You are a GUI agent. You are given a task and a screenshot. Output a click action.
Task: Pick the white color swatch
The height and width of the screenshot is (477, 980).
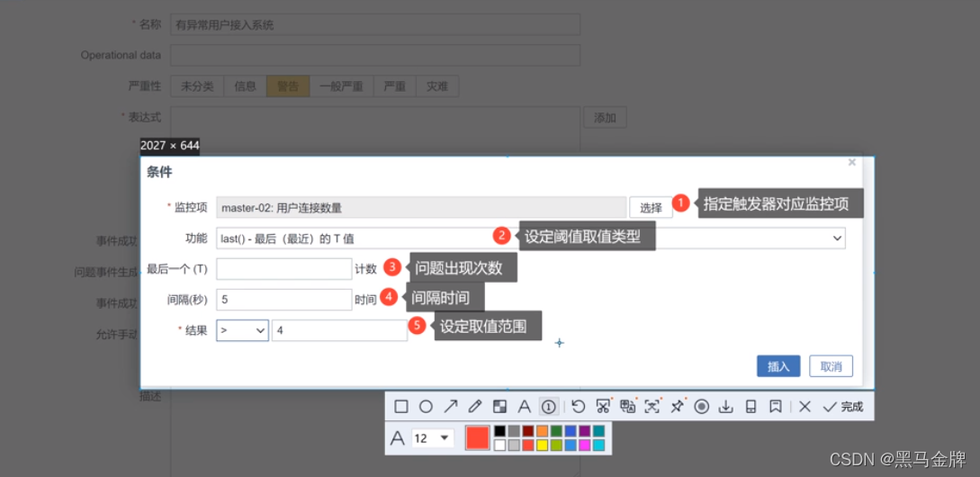pos(499,445)
